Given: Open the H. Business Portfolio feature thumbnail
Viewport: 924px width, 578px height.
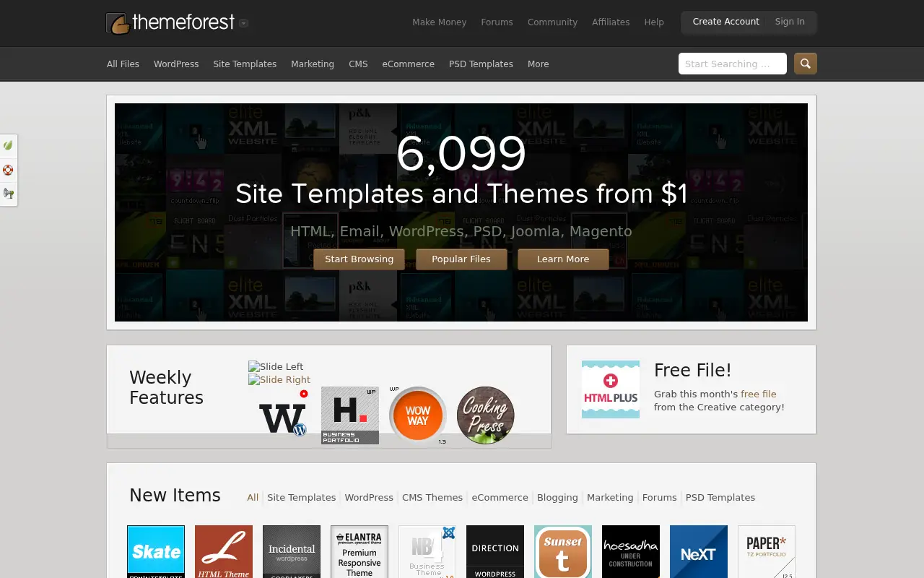Looking at the screenshot, I should click(x=350, y=415).
